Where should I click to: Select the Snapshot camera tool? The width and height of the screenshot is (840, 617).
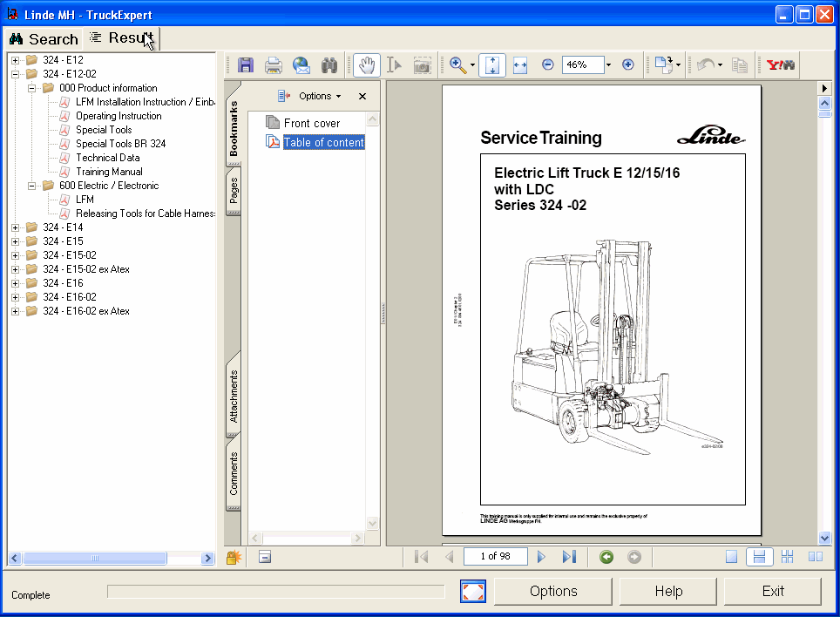point(422,65)
